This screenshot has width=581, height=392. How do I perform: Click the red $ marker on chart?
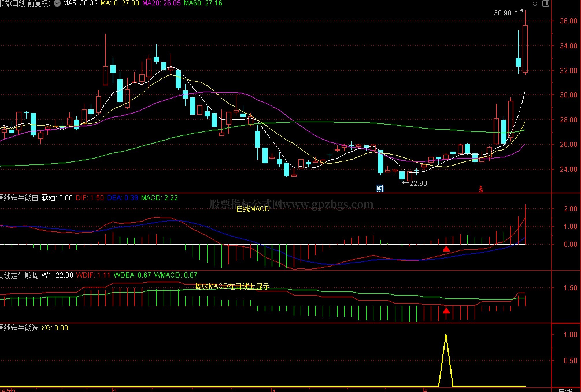(481, 189)
